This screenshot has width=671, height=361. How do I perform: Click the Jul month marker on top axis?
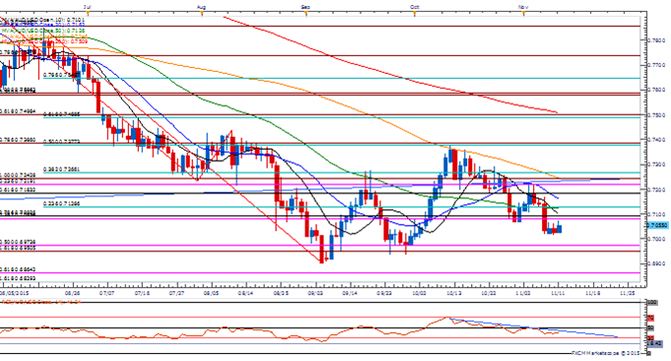[87, 7]
